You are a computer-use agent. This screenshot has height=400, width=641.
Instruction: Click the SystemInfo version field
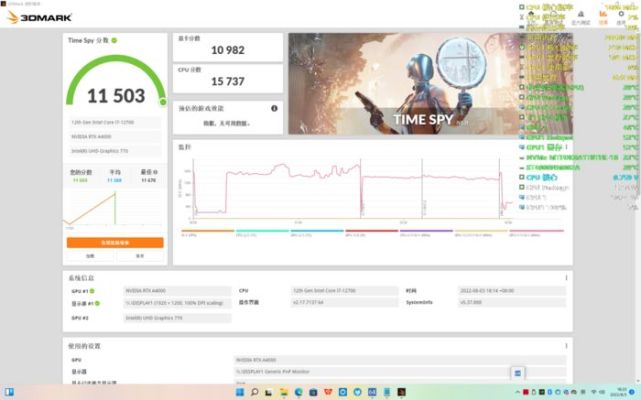tap(512, 303)
